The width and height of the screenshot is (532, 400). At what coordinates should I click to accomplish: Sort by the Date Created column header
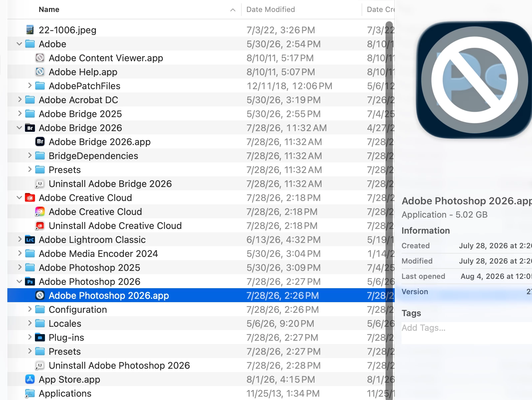(x=381, y=10)
